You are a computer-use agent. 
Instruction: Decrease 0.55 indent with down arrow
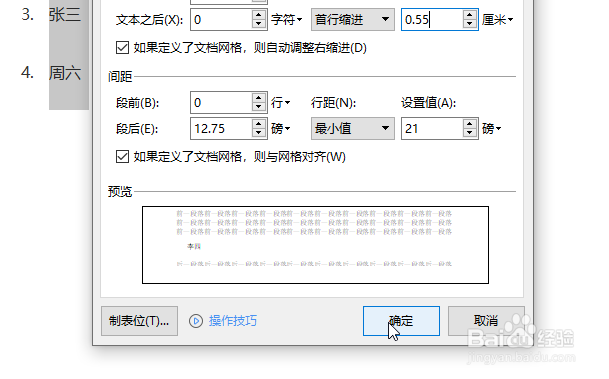tap(470, 24)
